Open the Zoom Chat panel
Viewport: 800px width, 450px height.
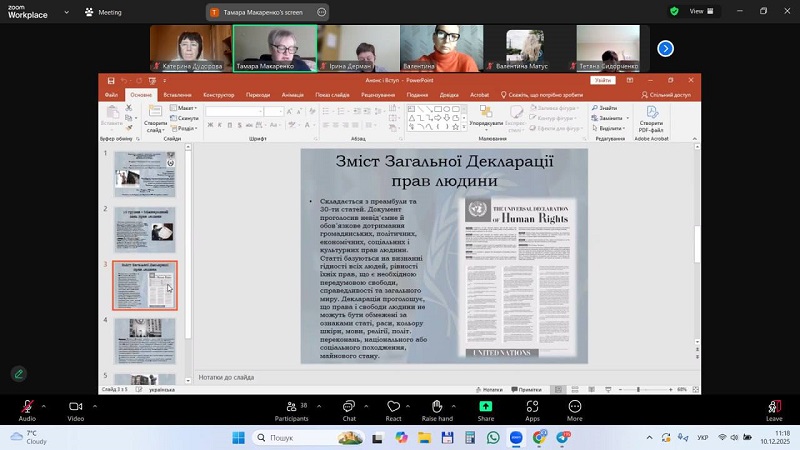pos(349,407)
